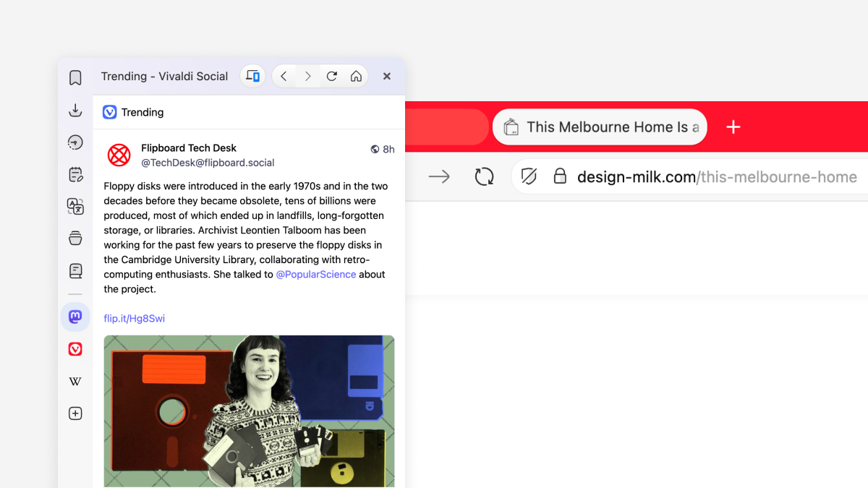
Task: Open the Window panel icon
Action: point(75,239)
